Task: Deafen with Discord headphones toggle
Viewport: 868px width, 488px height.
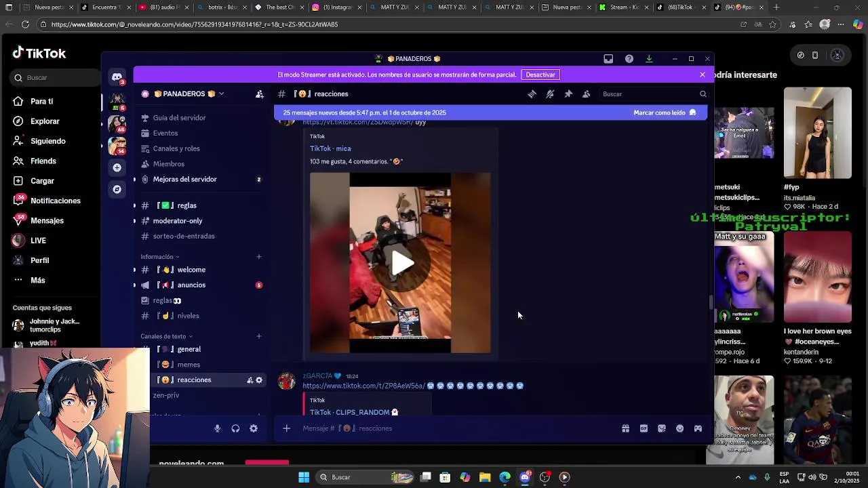Action: point(235,428)
